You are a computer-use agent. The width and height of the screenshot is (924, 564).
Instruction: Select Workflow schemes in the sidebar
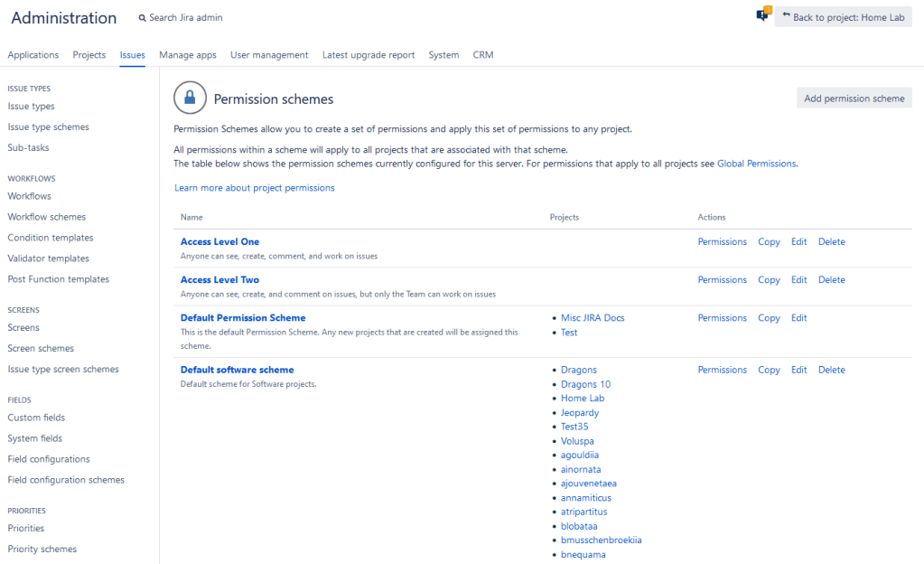47,217
